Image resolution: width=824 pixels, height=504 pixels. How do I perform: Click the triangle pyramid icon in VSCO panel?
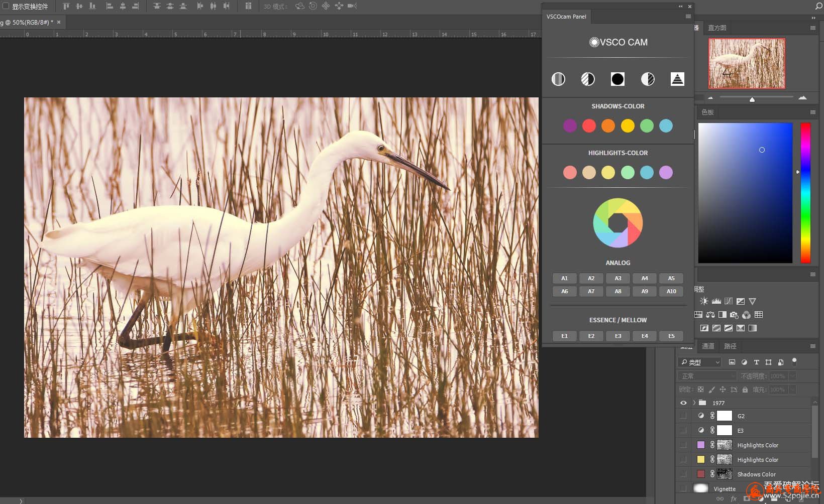[677, 79]
